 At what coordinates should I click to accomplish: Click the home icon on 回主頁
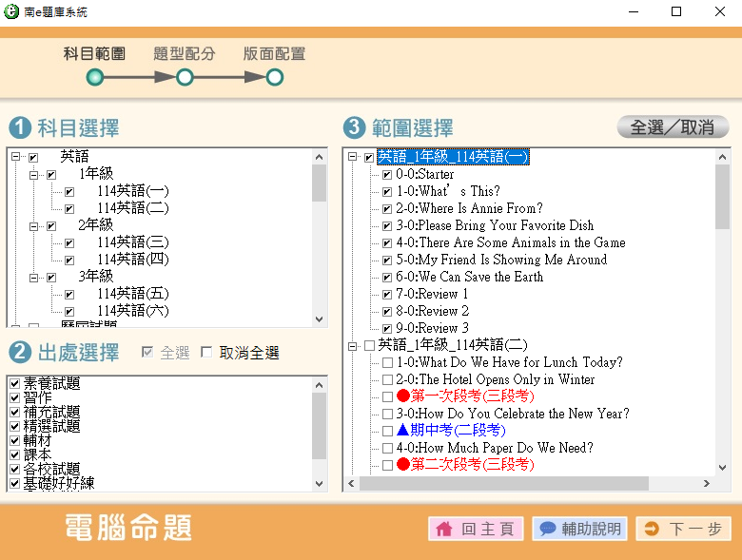(444, 529)
